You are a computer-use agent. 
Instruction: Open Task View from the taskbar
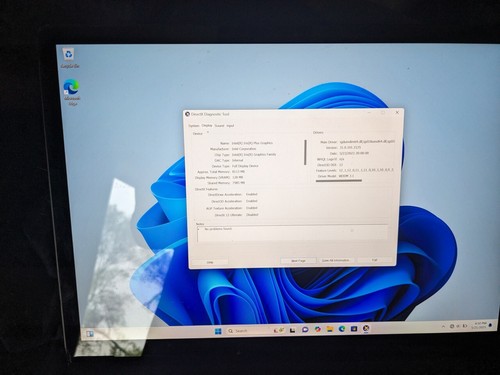coord(292,330)
